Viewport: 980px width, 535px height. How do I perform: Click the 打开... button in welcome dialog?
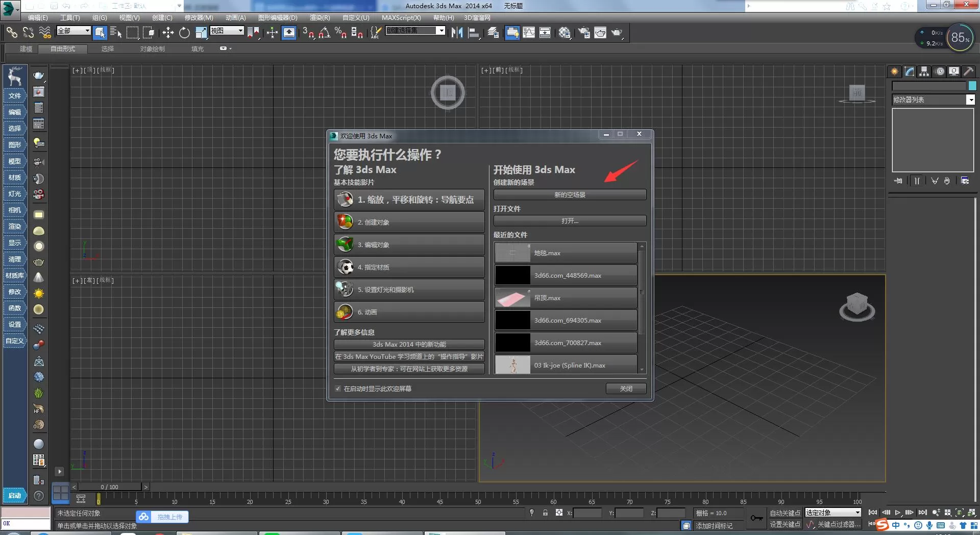570,221
